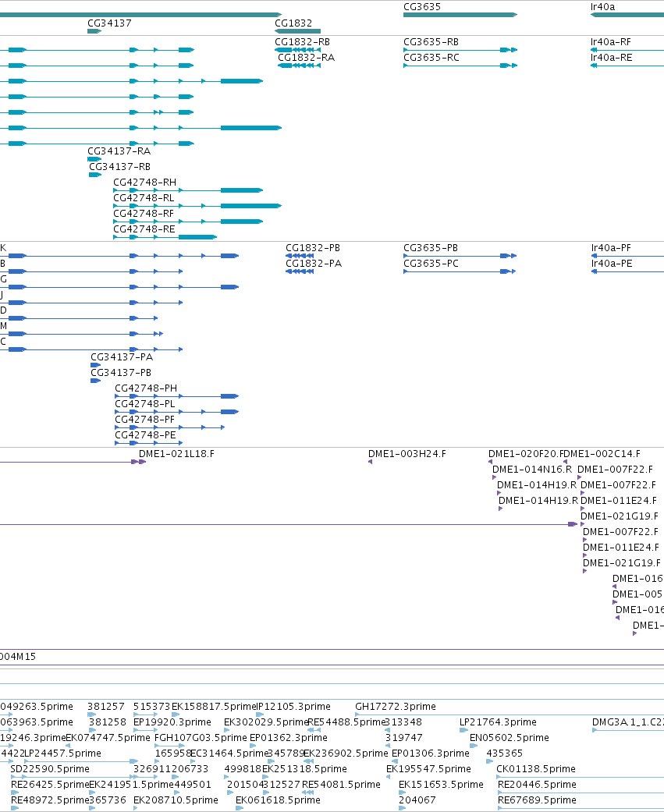Select protein CG34137-PB
664x812 pixels.
point(121,373)
